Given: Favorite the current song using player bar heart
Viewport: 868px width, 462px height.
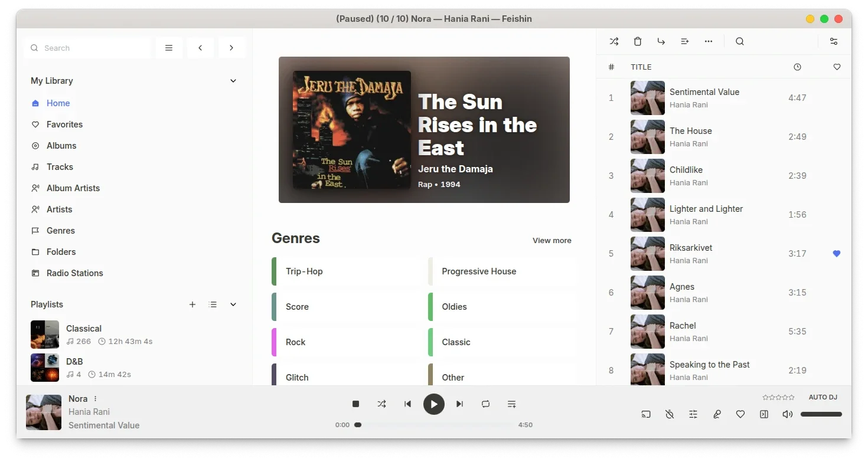Looking at the screenshot, I should pyautogui.click(x=740, y=414).
